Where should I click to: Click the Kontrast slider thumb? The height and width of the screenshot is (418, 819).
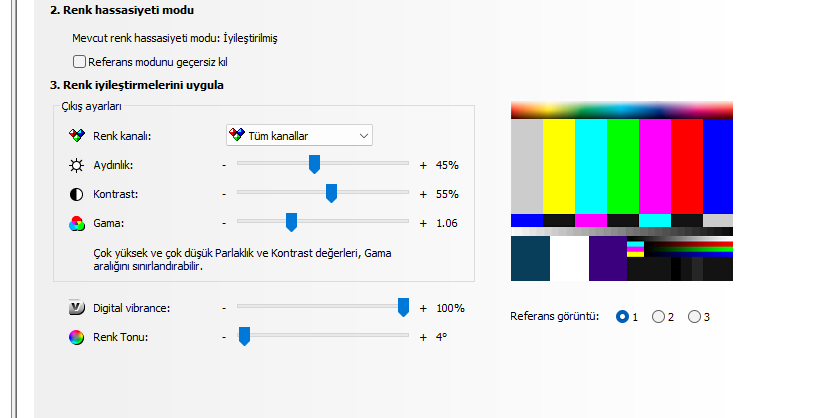331,193
